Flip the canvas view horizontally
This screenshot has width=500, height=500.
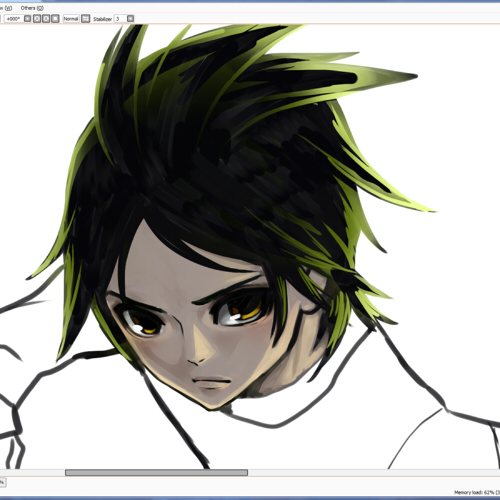click(x=85, y=19)
